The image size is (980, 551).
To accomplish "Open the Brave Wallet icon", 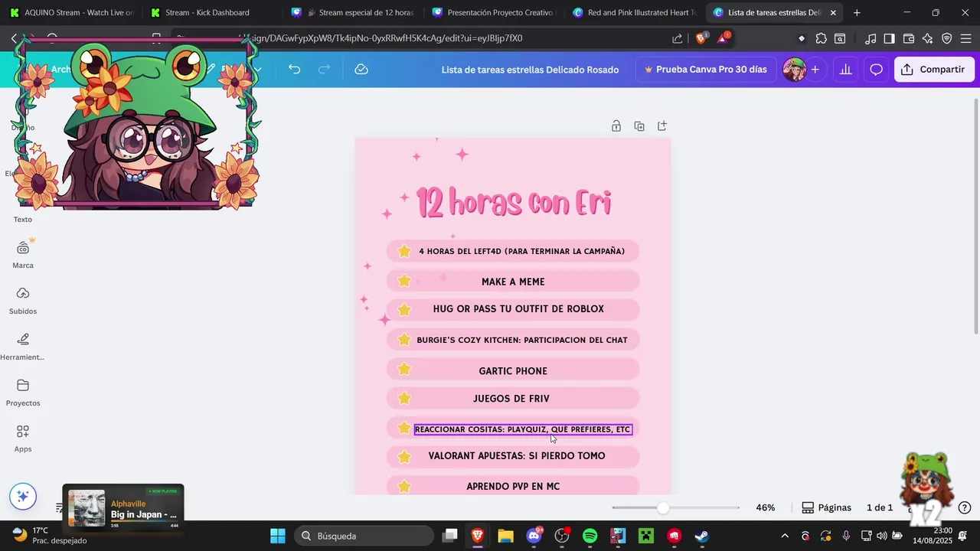I will (x=909, y=38).
